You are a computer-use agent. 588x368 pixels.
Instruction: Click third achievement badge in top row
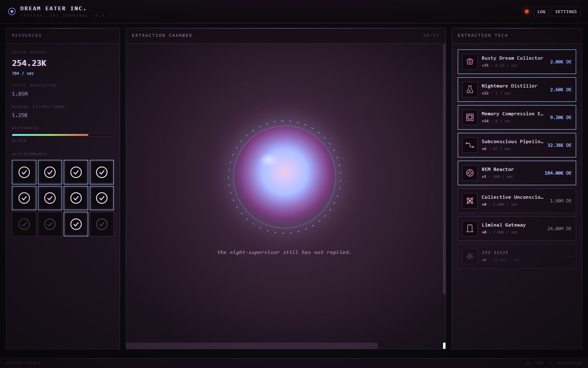[x=76, y=172]
